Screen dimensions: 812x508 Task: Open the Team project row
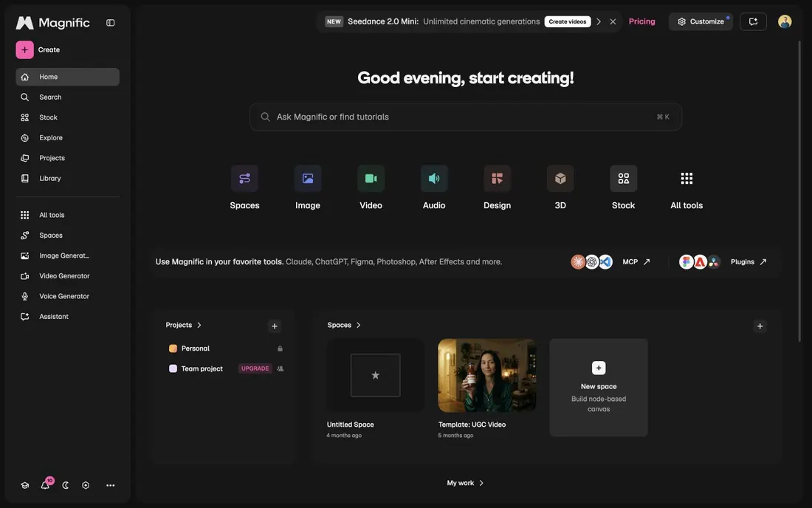[225, 368]
